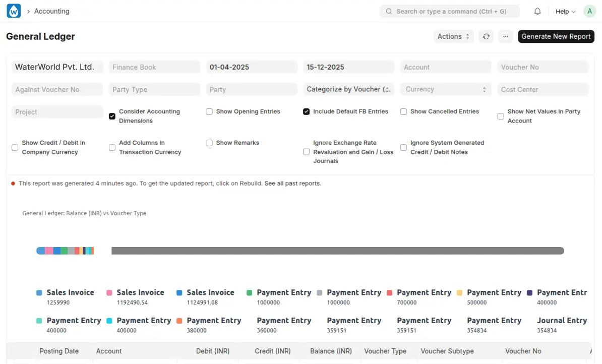Click the Voucher No filter field
This screenshot has height=364, width=602.
point(543,67)
